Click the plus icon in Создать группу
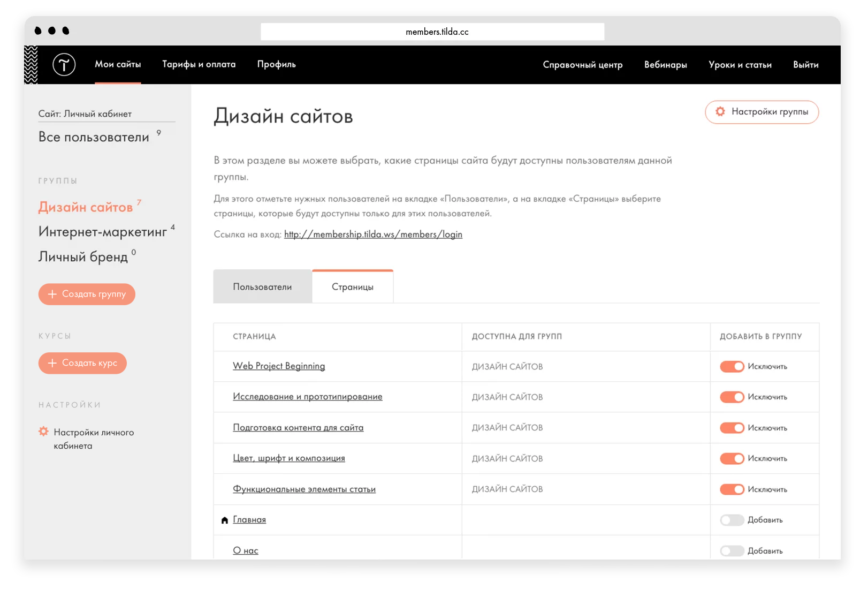868x597 pixels. [52, 294]
